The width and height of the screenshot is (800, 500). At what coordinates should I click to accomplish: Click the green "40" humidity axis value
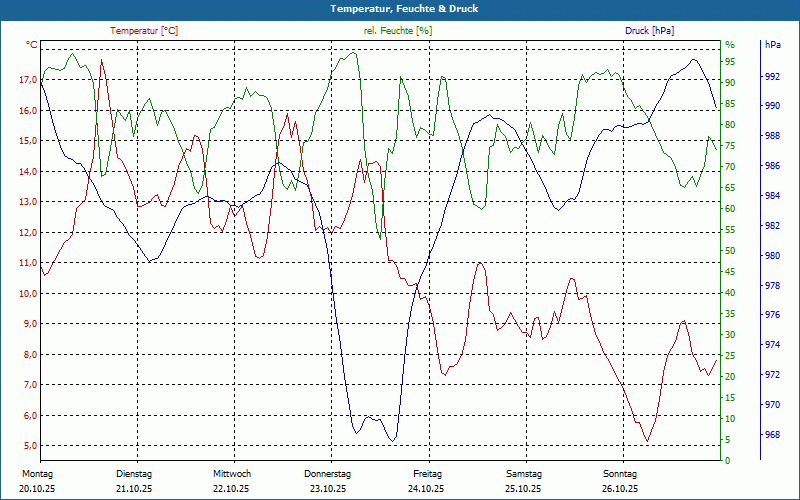pyautogui.click(x=730, y=293)
